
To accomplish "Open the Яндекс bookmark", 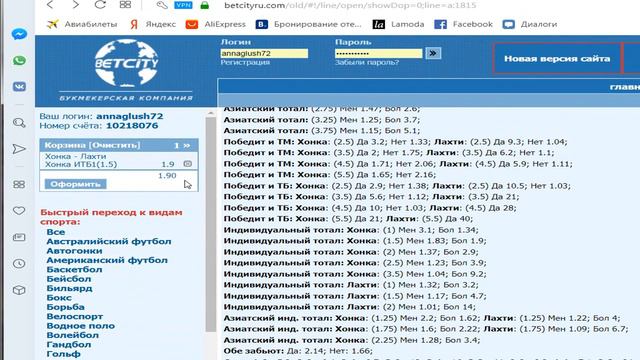I will click(x=153, y=24).
